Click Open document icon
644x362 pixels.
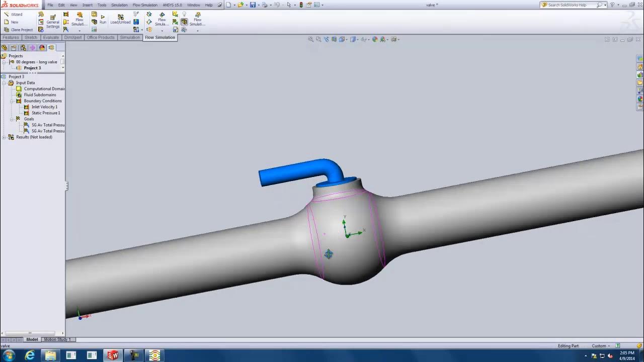tap(240, 5)
